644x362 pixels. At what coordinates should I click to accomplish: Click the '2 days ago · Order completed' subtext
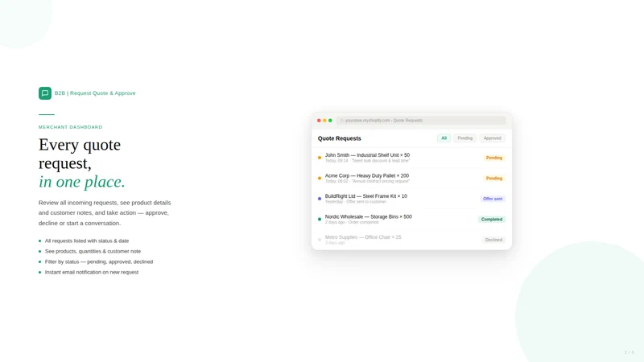352,223
